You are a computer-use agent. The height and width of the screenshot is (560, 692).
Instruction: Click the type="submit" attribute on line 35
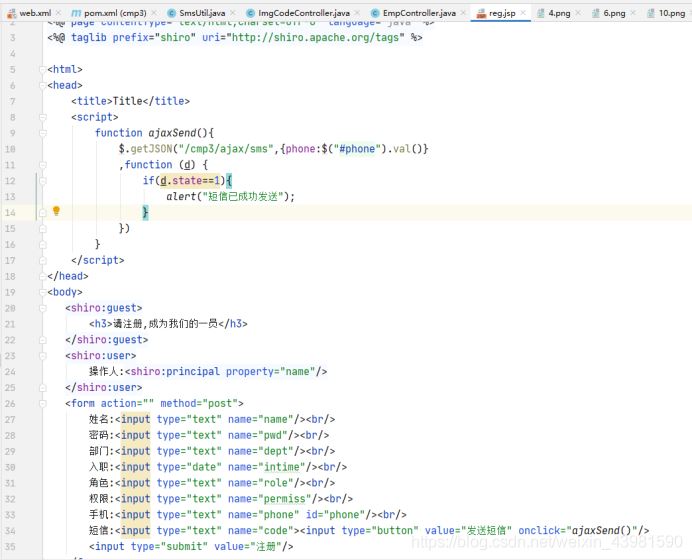(169, 546)
